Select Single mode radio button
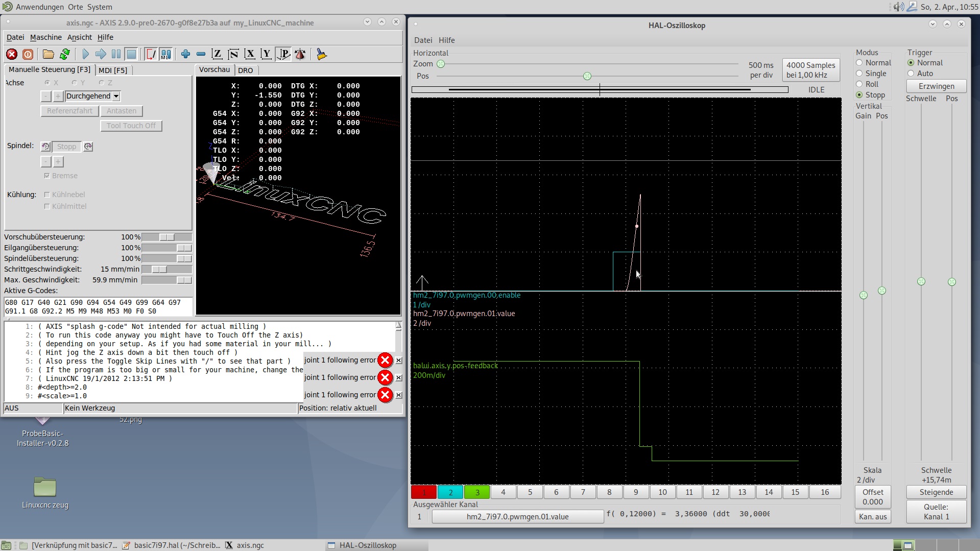 pos(859,74)
